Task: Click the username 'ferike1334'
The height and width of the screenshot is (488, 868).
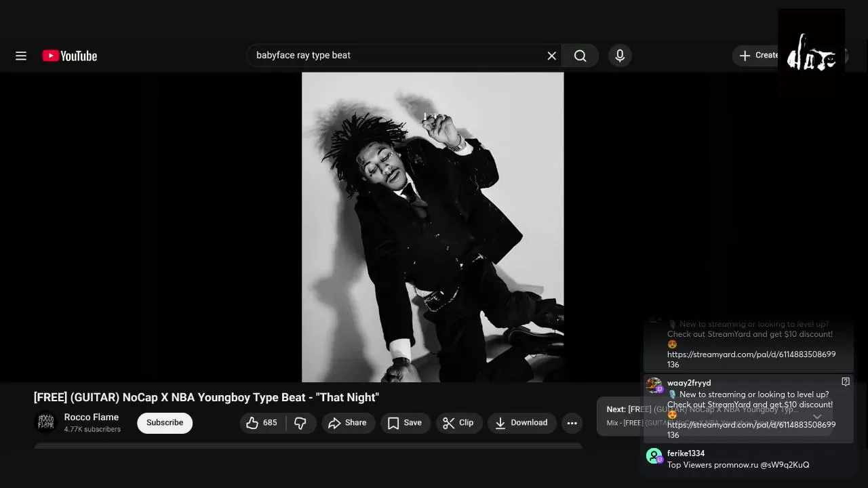Action: (x=686, y=453)
